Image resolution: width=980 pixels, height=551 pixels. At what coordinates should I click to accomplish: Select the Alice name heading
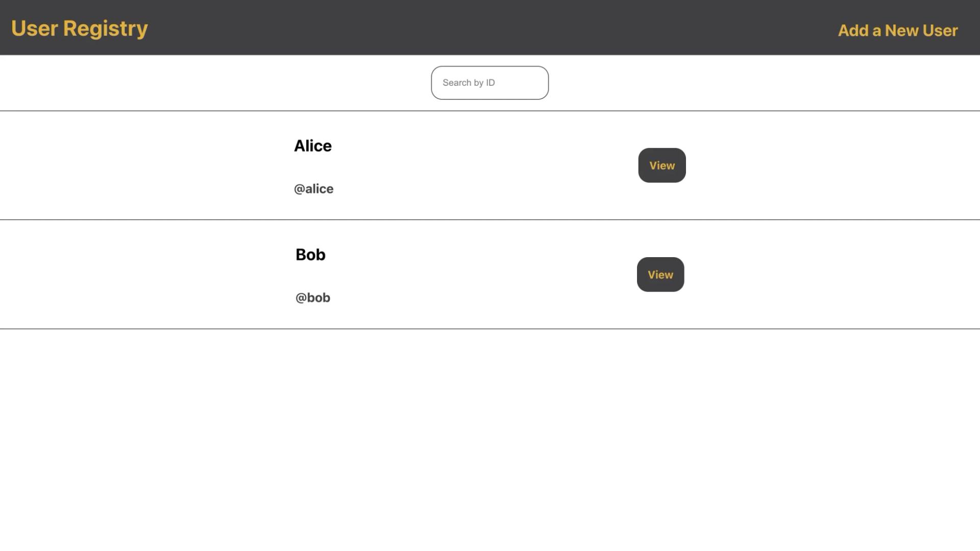tap(313, 146)
